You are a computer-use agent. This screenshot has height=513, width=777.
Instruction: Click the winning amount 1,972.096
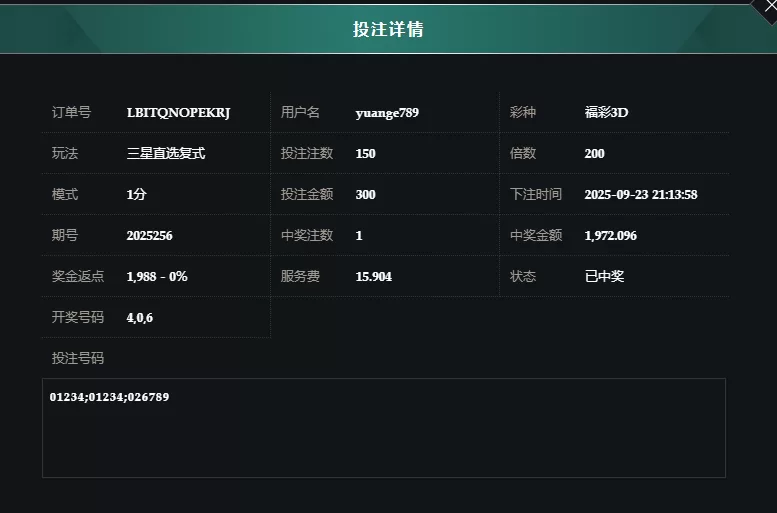pos(610,235)
